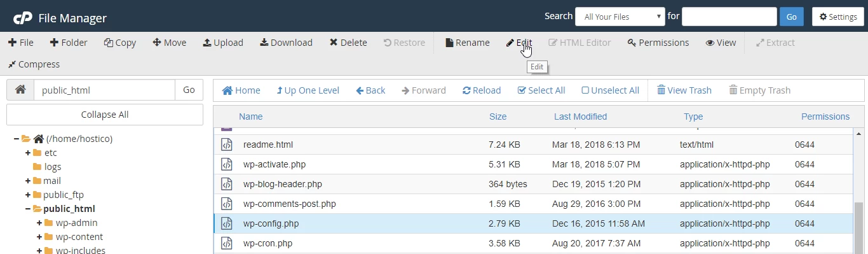Screen dimensions: 868x254
Task: Expand the mail folder in the tree
Action: [28, 181]
